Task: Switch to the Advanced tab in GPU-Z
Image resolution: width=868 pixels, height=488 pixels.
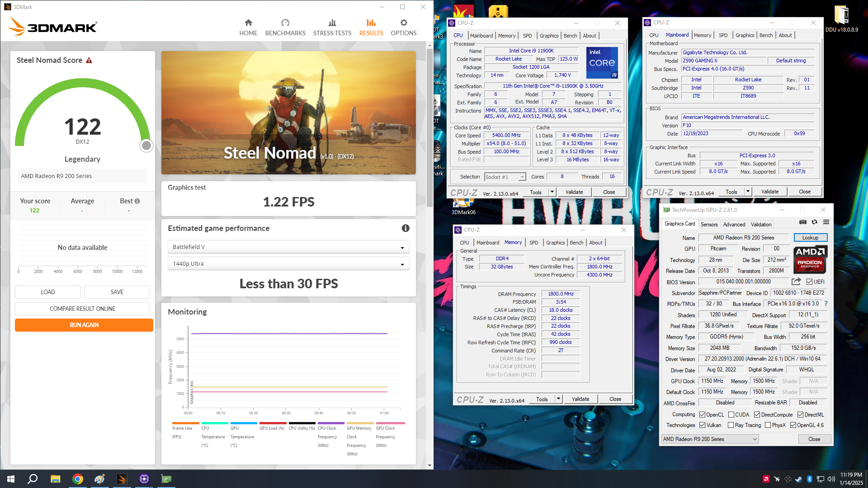Action: click(x=734, y=224)
